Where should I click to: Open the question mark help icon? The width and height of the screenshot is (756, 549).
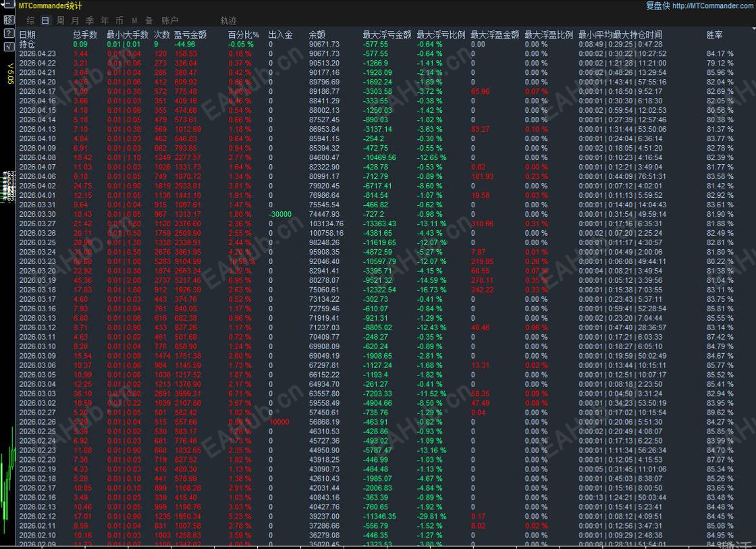[x=9, y=33]
